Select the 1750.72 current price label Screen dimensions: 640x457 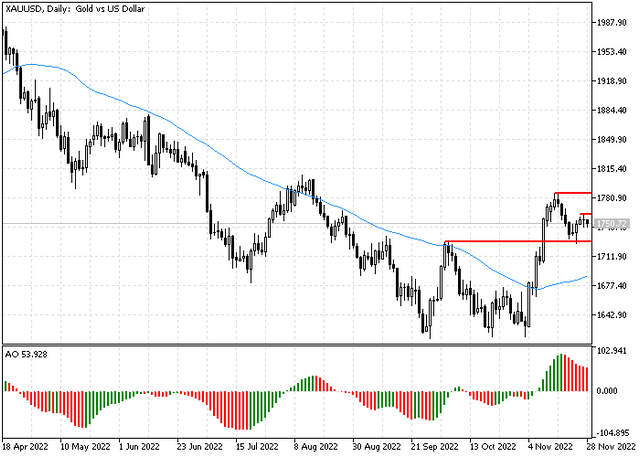point(611,224)
